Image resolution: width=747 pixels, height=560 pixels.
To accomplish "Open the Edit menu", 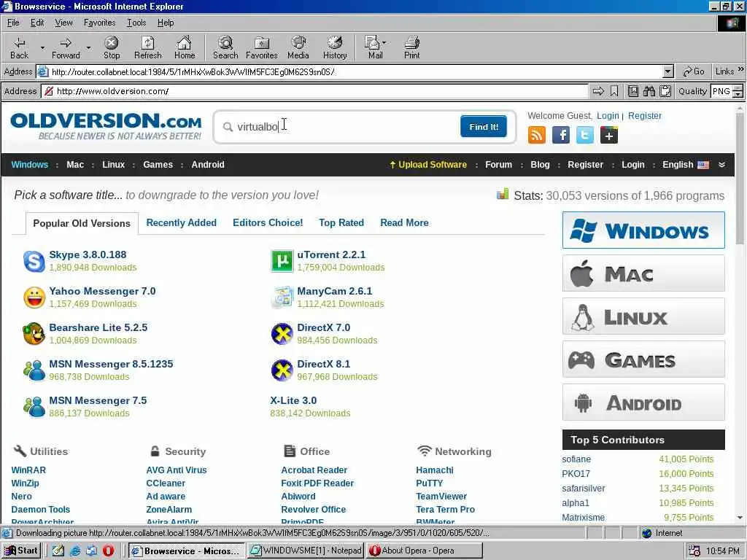I will coord(37,23).
